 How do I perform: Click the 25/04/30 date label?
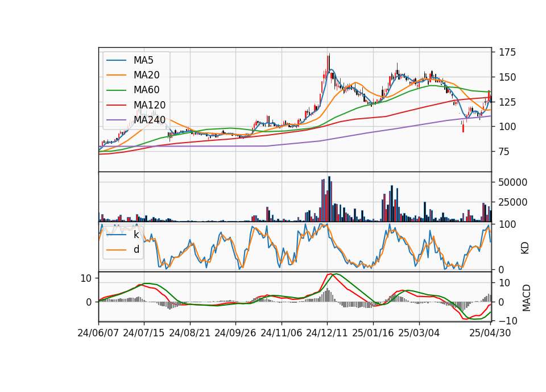point(490,333)
